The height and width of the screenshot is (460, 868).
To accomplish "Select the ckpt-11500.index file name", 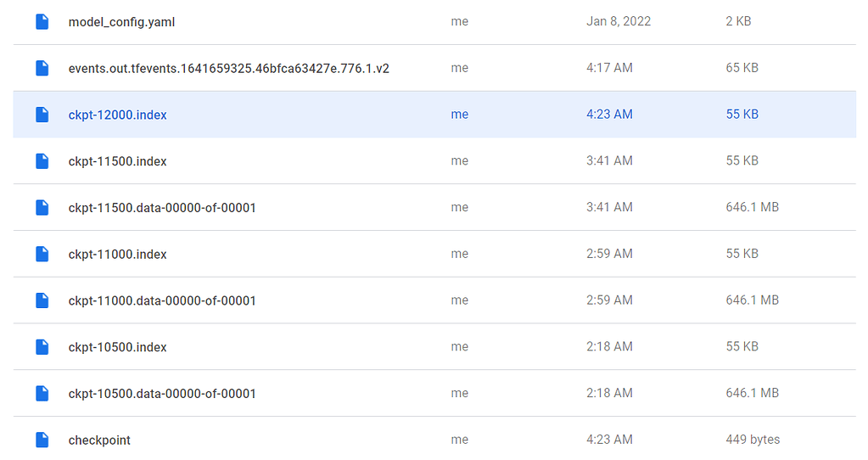I will click(x=117, y=161).
